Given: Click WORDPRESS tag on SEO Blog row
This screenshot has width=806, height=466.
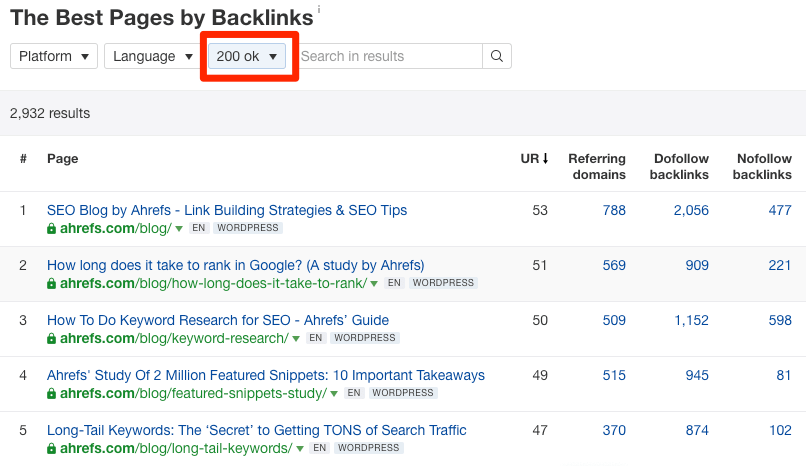Looking at the screenshot, I should [x=248, y=228].
